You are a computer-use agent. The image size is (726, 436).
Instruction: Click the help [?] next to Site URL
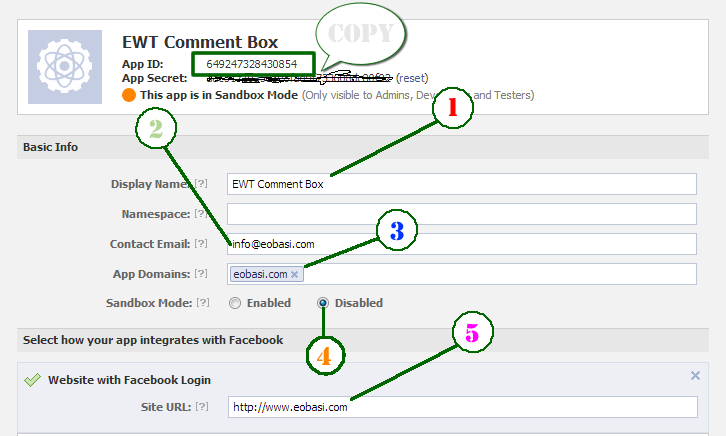[x=201, y=407]
